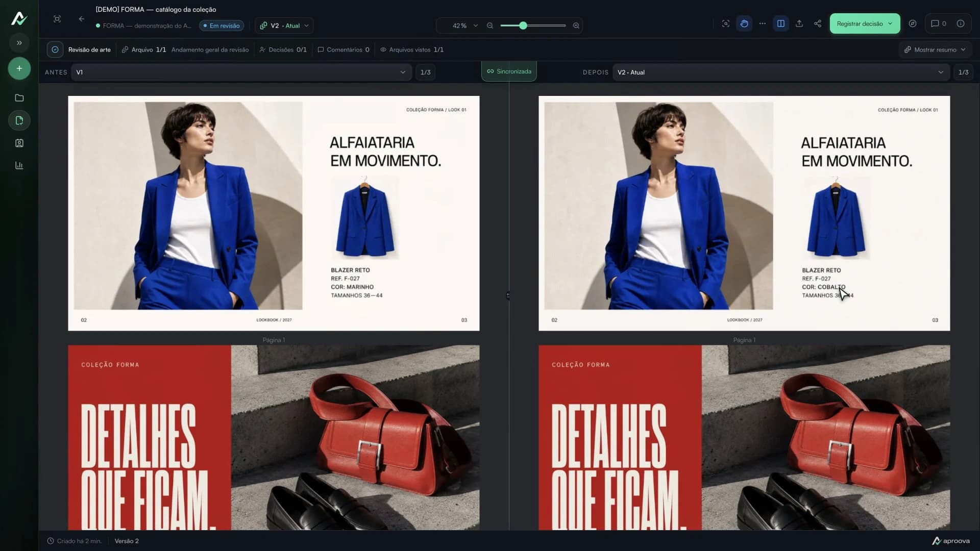Viewport: 980px width, 551px height.
Task: Click the DEPOIS page counter 1/3
Action: click(x=963, y=72)
